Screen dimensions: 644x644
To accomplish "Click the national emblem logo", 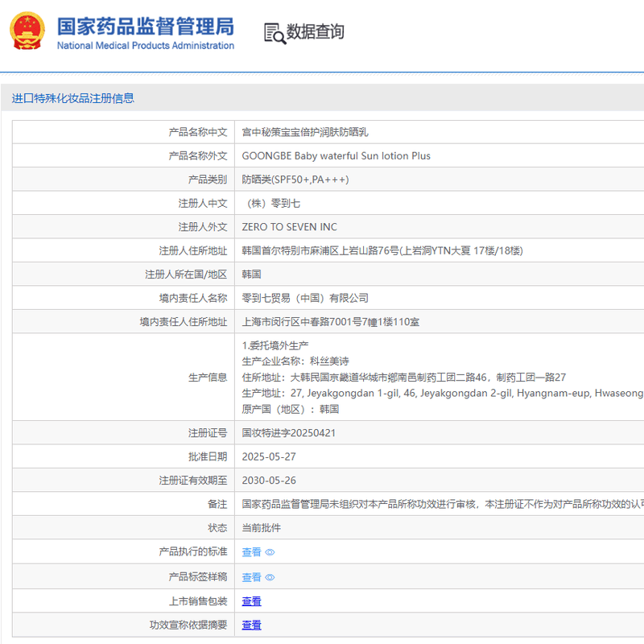I will coord(27,31).
